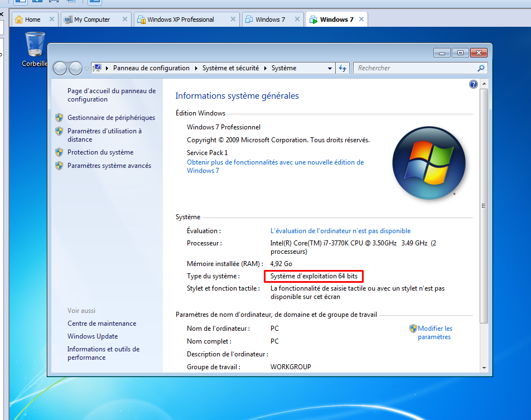The height and width of the screenshot is (420, 531).
Task: Open Protection du système link
Action: [100, 152]
